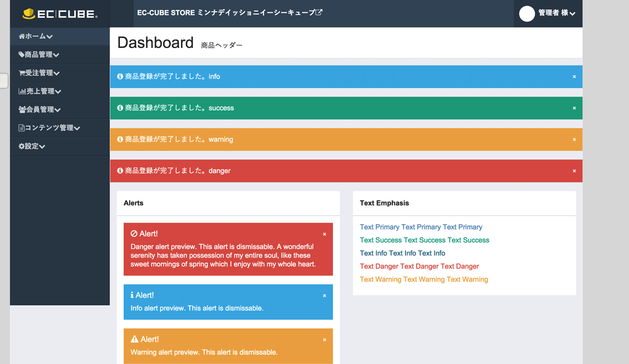629x364 pixels.
Task: Click the external link icon beside store name
Action: pyautogui.click(x=319, y=12)
